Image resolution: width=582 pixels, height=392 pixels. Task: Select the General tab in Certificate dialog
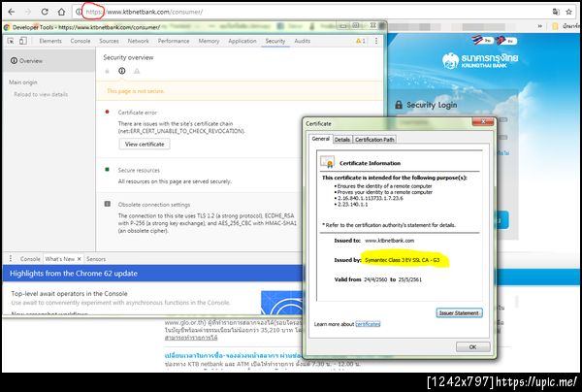click(320, 139)
